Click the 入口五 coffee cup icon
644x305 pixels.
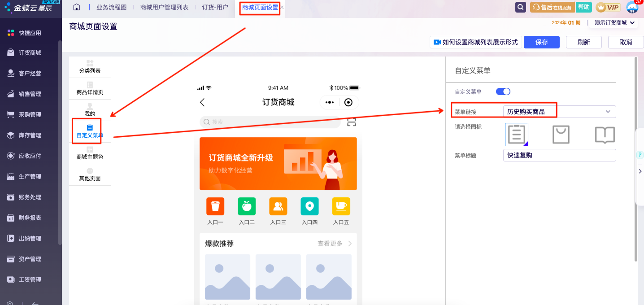[x=341, y=206]
